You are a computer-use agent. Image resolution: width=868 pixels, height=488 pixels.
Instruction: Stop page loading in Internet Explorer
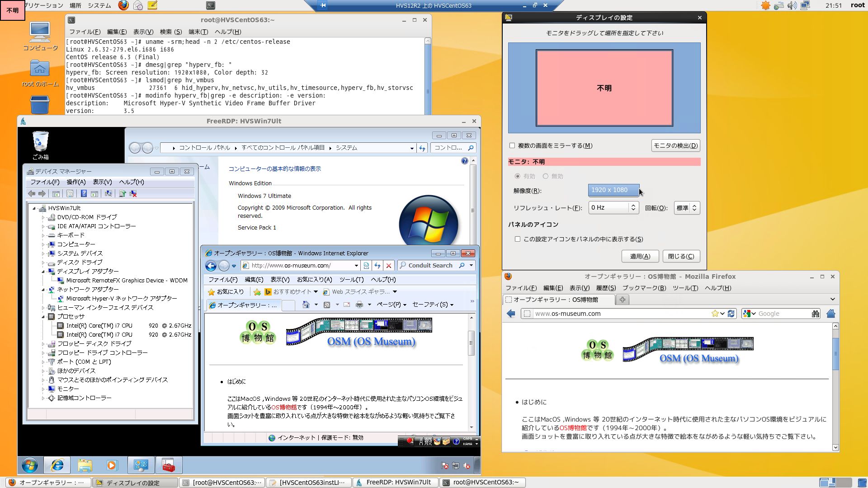pyautogui.click(x=388, y=266)
